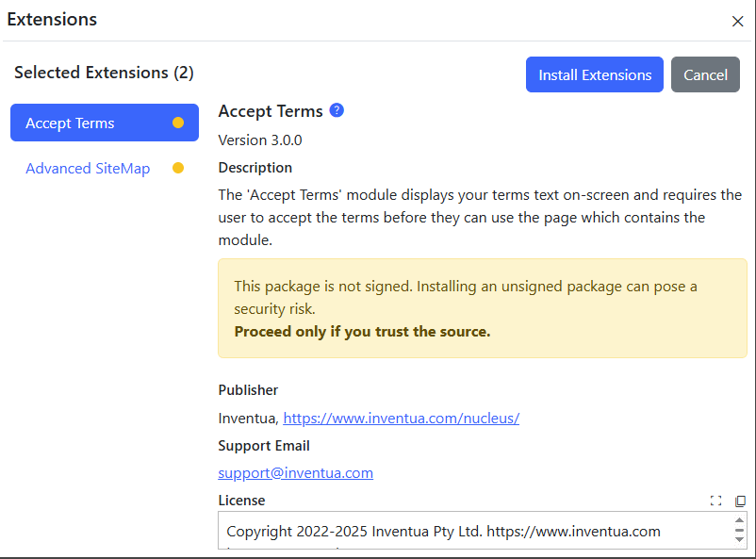
Task: Select the Accept Terms extension tab
Action: 71,123
